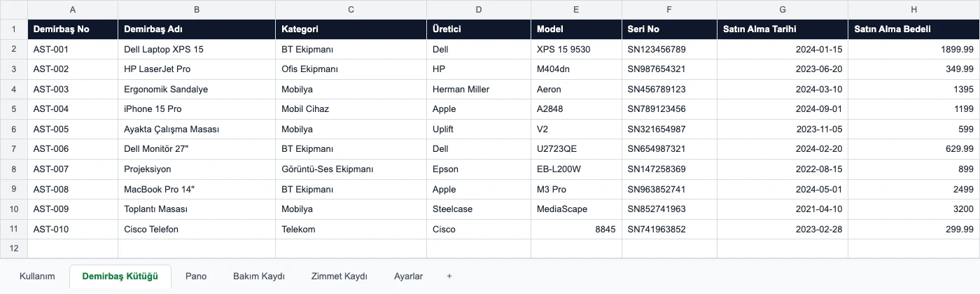The image size is (980, 294).
Task: Select cell Ofis Ekipmanı
Action: (351, 69)
